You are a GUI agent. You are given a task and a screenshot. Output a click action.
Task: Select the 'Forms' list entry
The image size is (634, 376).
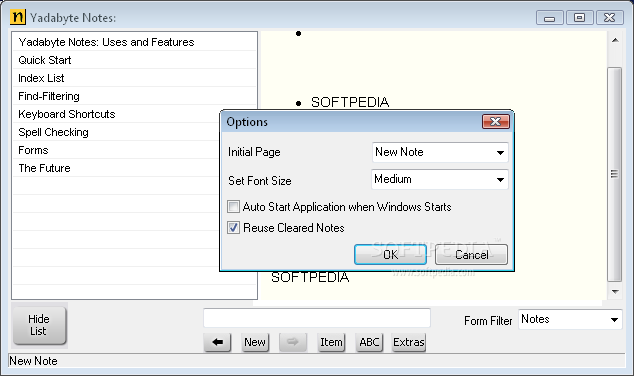coord(117,150)
